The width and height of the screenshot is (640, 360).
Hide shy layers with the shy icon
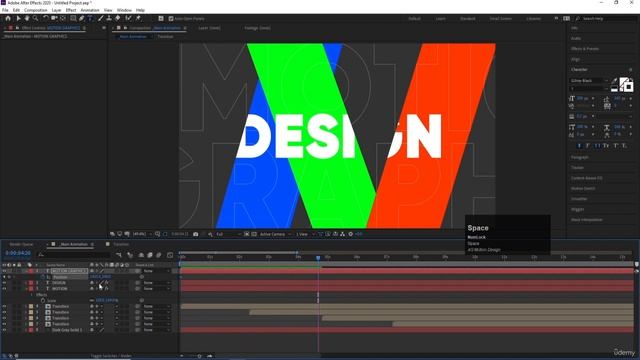[141, 255]
